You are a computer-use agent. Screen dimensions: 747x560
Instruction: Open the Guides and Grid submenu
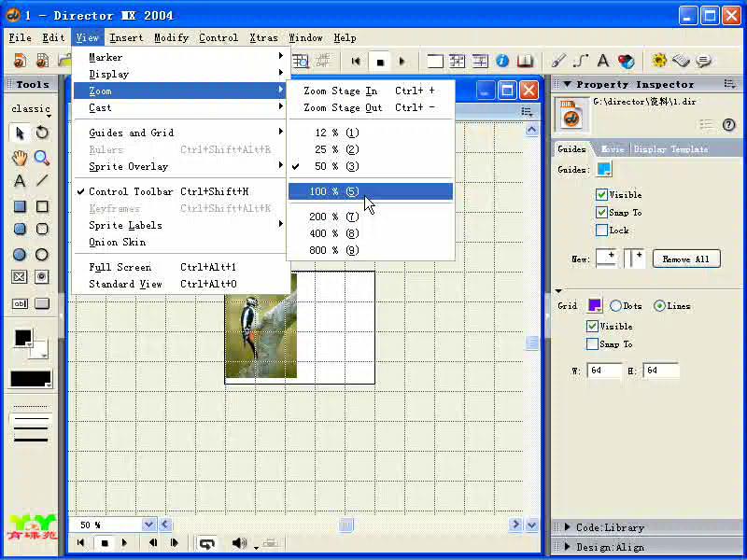pos(181,133)
